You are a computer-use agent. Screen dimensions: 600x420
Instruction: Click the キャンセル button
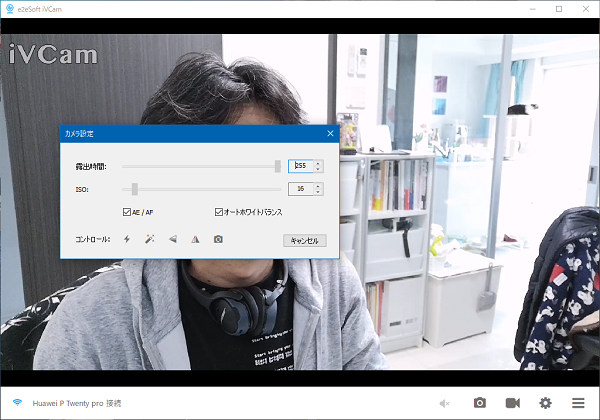(x=305, y=241)
